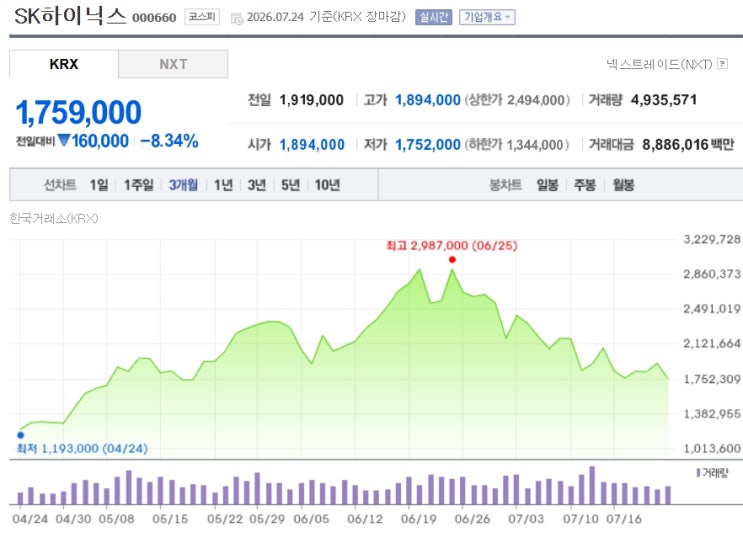Select the 1주일 line chart period
Image resolution: width=743 pixels, height=543 pixels.
click(x=138, y=185)
